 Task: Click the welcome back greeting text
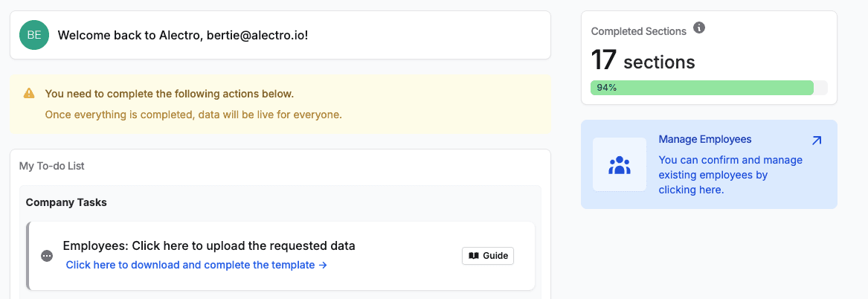pos(183,35)
